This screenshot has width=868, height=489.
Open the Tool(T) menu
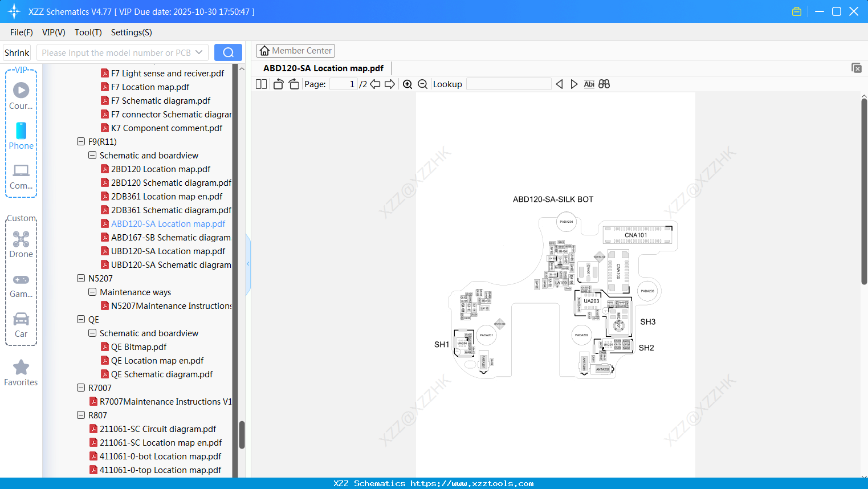[88, 32]
